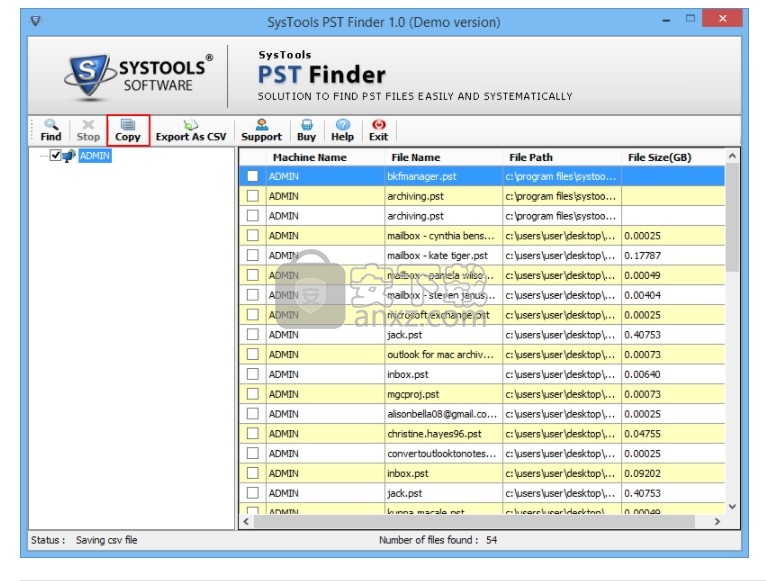Select the ADMIN tree item
Screen dimensions: 766x581
95,156
